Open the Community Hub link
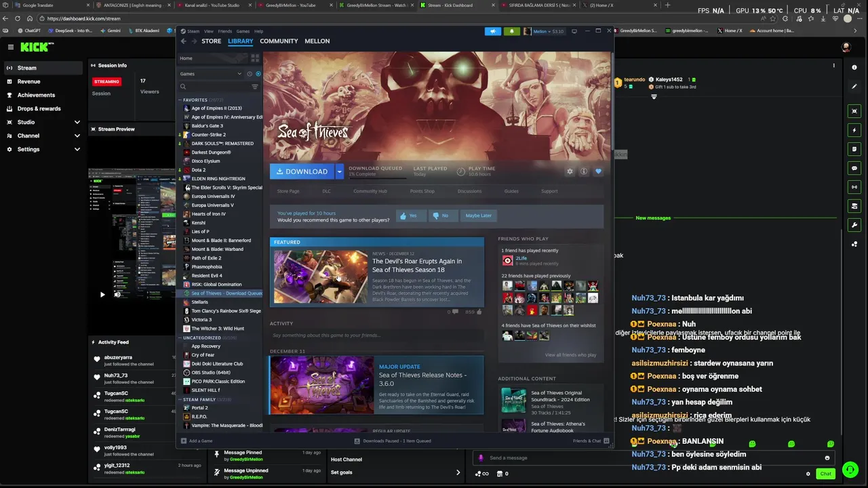Image resolution: width=868 pixels, height=488 pixels. (x=370, y=191)
